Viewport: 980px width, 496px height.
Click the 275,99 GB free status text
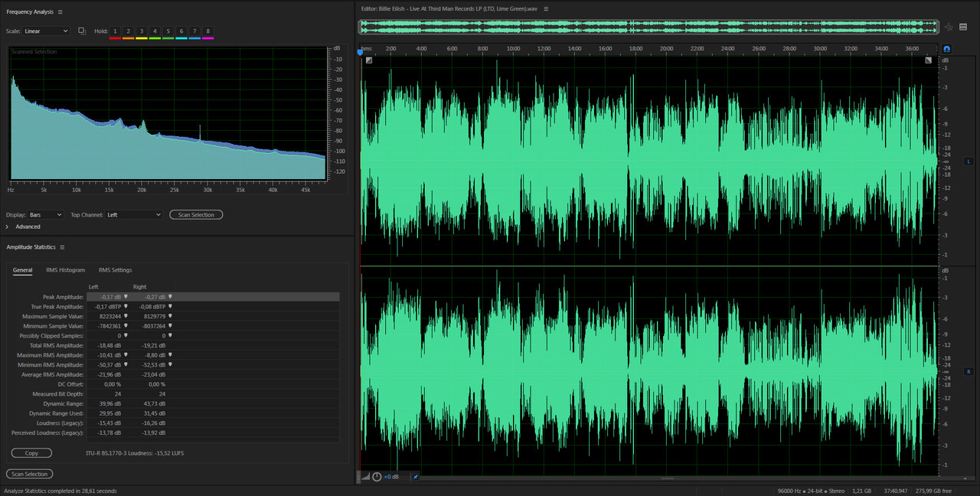point(934,491)
